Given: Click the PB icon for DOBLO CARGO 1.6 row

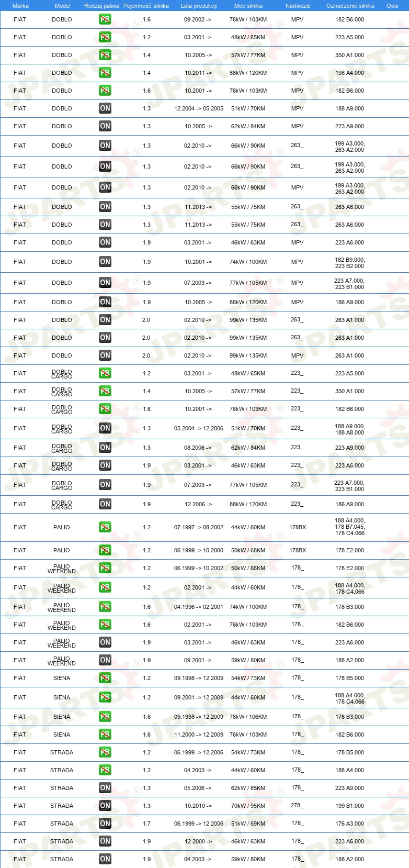Looking at the screenshot, I should (x=105, y=409).
